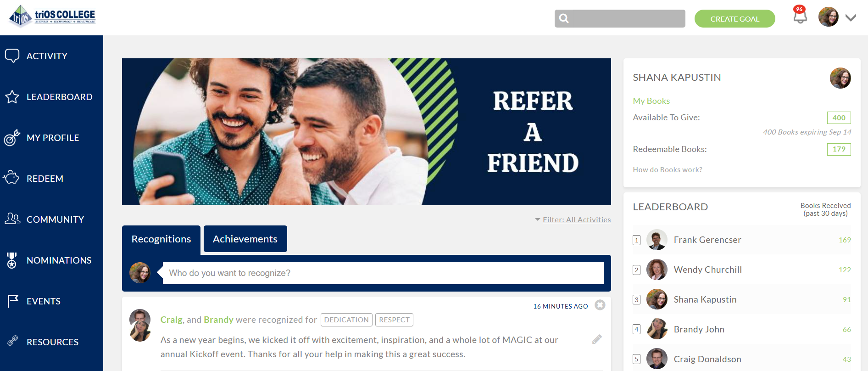Open the Filter: All Activities dropdown

point(573,220)
